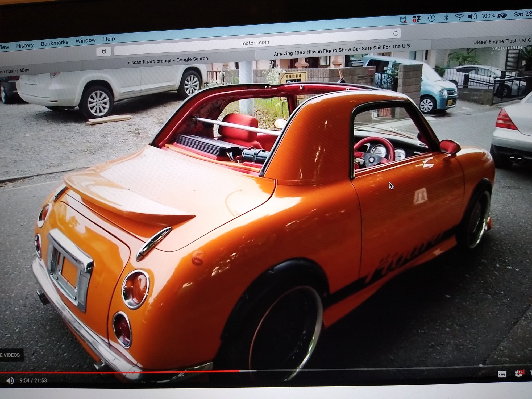Open the Help menu
The image size is (532, 399).
click(109, 39)
